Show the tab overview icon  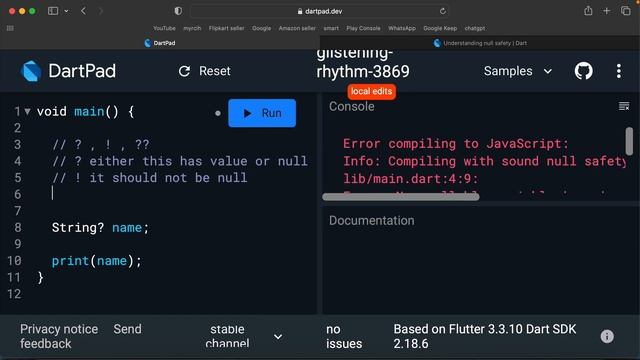pyautogui.click(x=625, y=11)
